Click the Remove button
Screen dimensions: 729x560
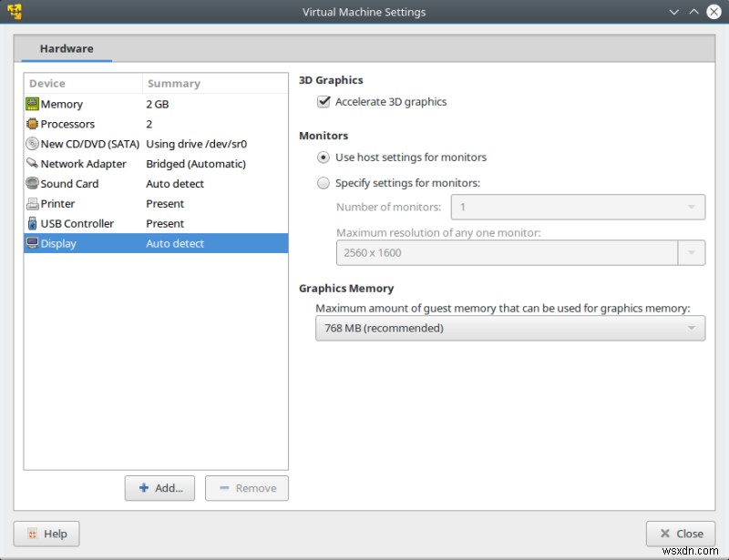247,488
